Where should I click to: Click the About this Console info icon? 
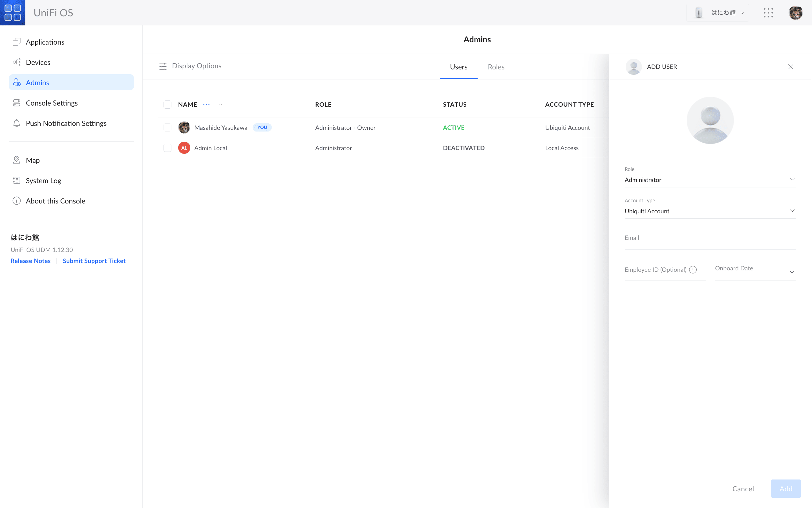(x=16, y=201)
